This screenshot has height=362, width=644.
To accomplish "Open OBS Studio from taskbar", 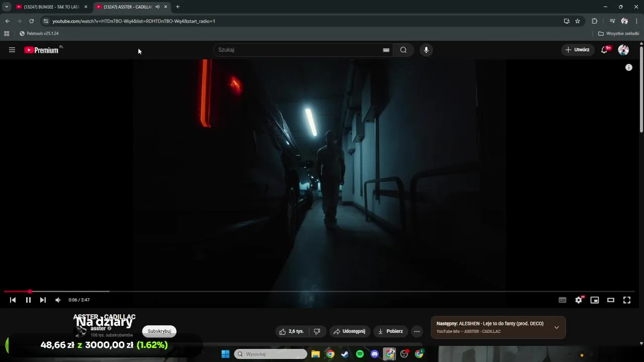I will click(404, 354).
